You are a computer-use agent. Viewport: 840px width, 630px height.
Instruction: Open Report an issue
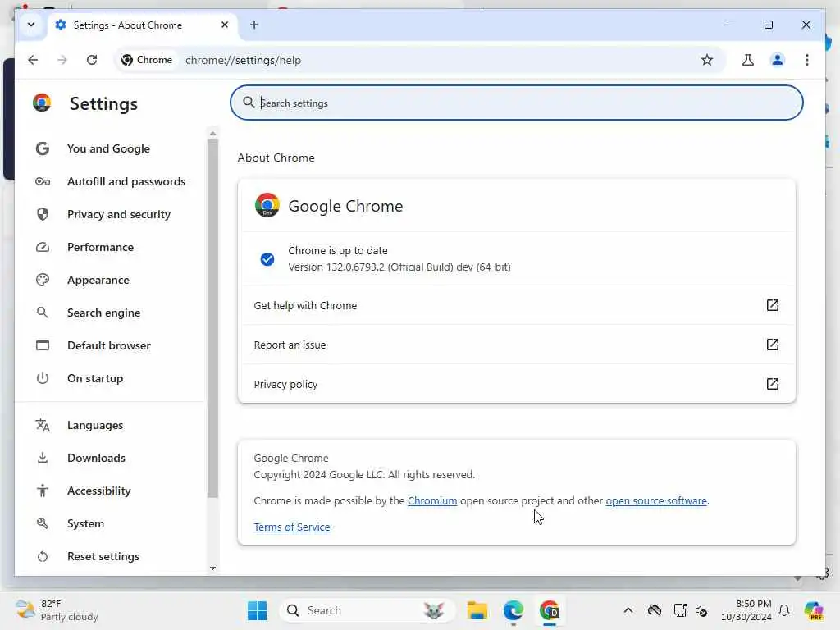click(x=517, y=345)
